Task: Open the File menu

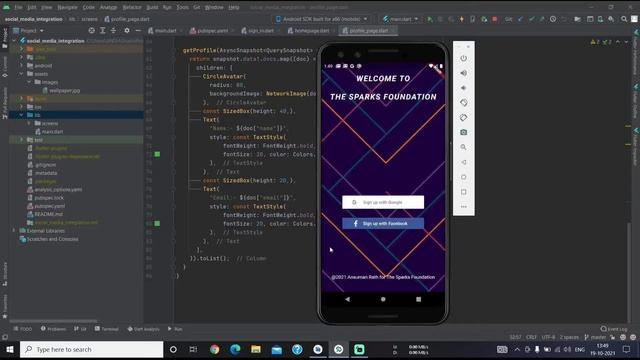Action: point(18,7)
